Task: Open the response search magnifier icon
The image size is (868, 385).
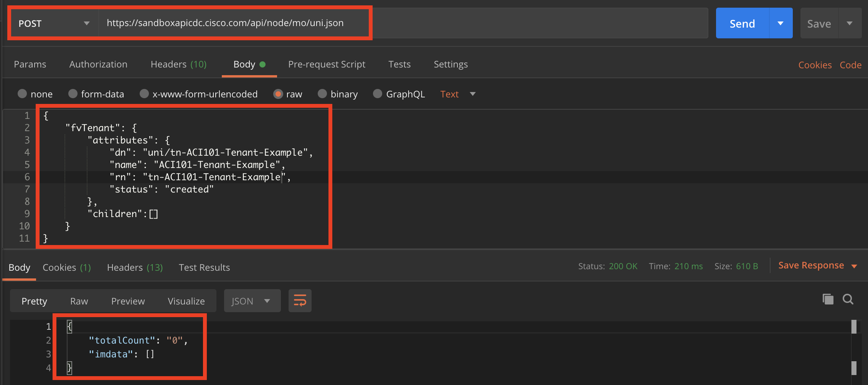Action: tap(848, 299)
